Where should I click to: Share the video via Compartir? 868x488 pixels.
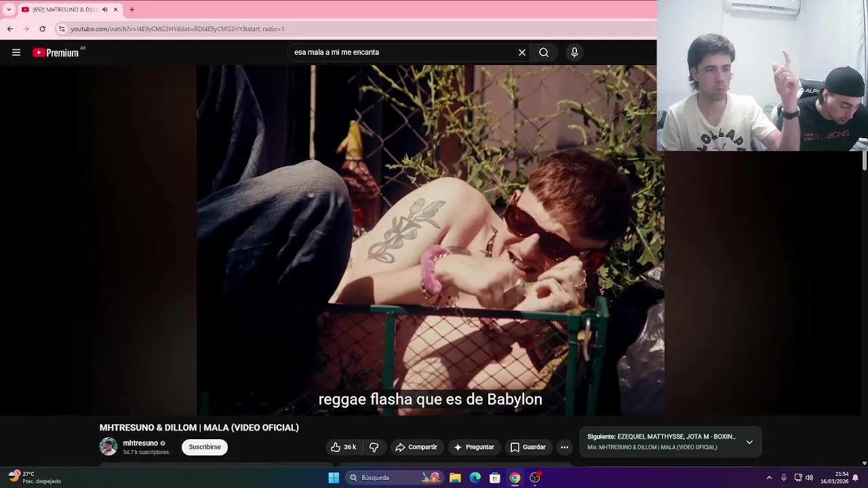click(416, 447)
